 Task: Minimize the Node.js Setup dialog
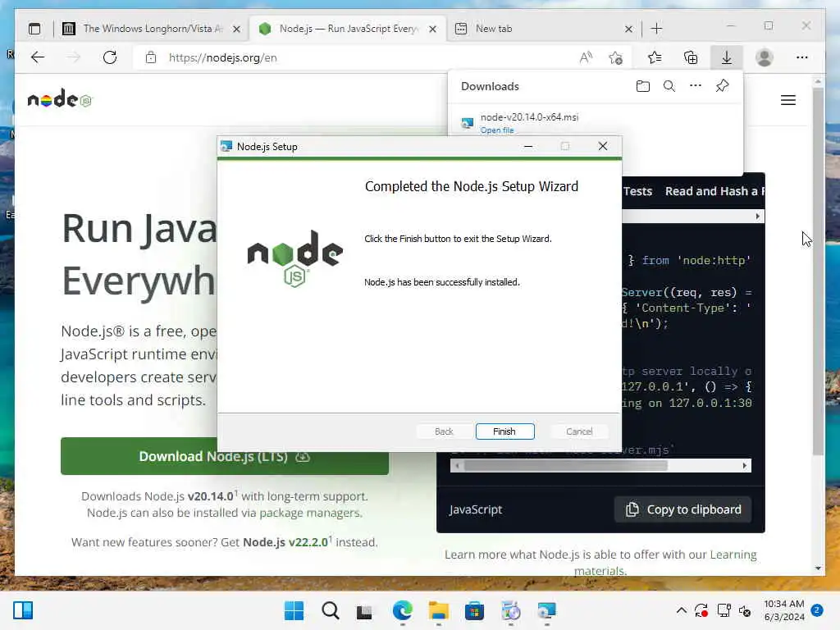528,146
